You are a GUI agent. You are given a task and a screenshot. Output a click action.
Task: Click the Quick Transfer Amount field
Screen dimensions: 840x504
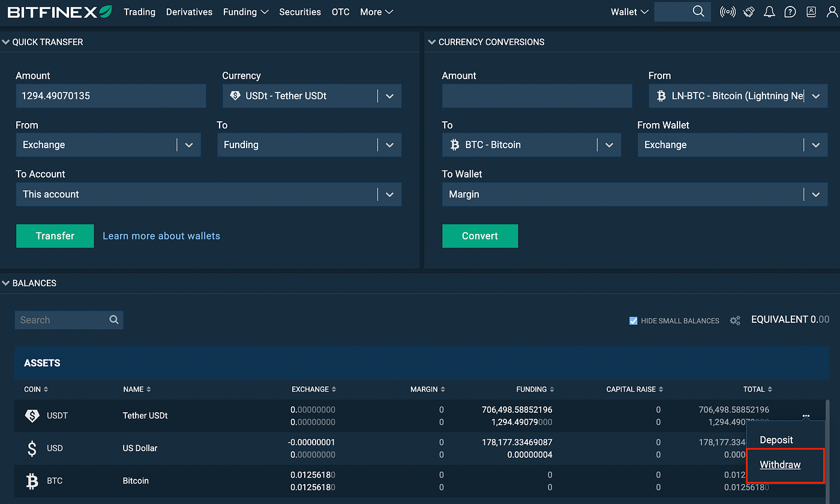click(111, 96)
